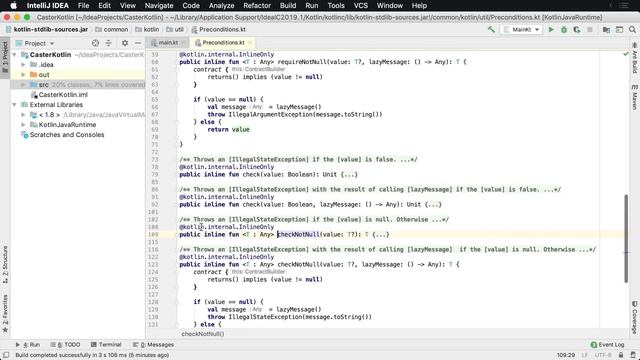Screen dimensions: 640x360
Task: Click the Search Everywhere magnifier icon
Action: pyautogui.click(x=632, y=29)
